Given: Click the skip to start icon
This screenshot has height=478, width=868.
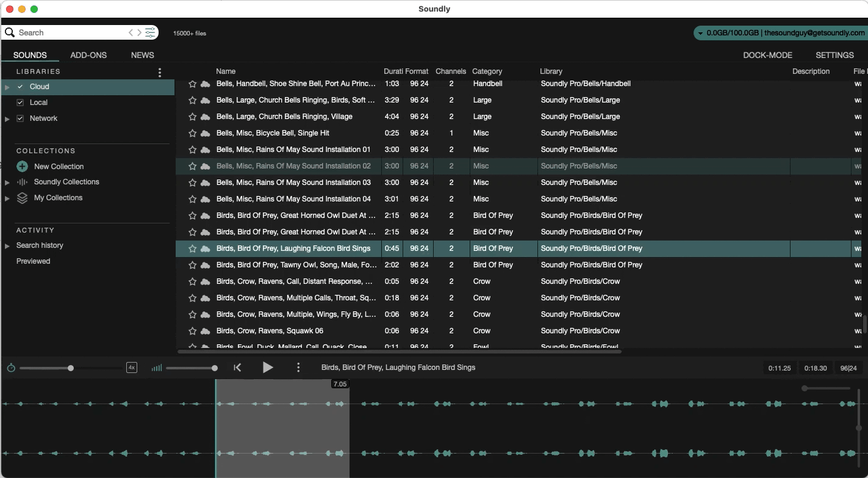Looking at the screenshot, I should pos(237,368).
